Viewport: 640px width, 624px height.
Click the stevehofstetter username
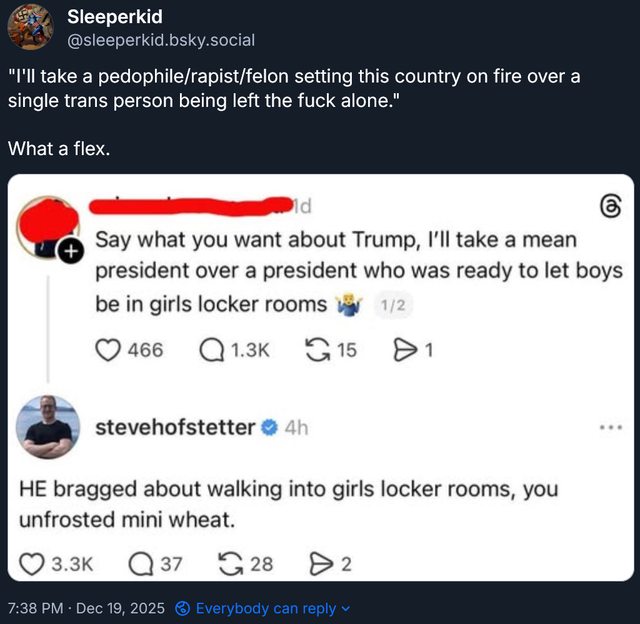click(x=175, y=427)
